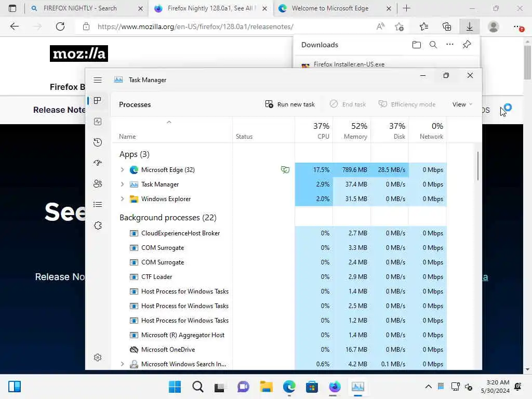
Task: Add this page to favorites
Action: click(x=400, y=26)
